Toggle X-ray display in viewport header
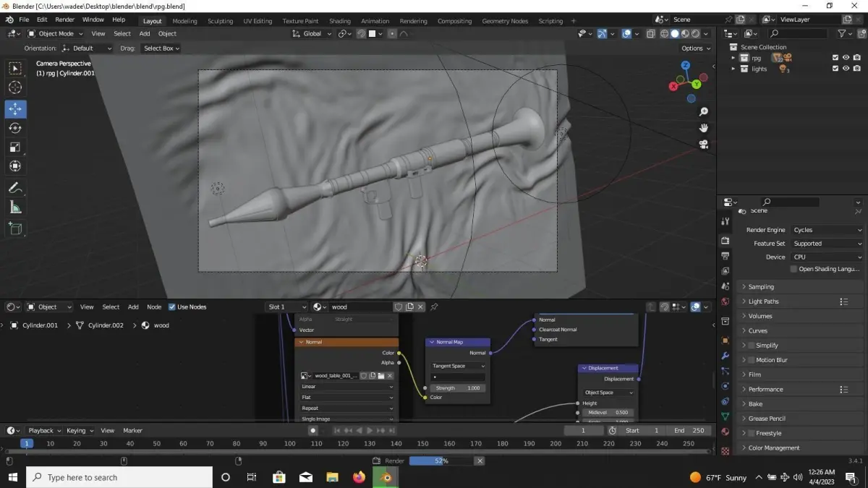The width and height of the screenshot is (868, 488). click(x=650, y=33)
